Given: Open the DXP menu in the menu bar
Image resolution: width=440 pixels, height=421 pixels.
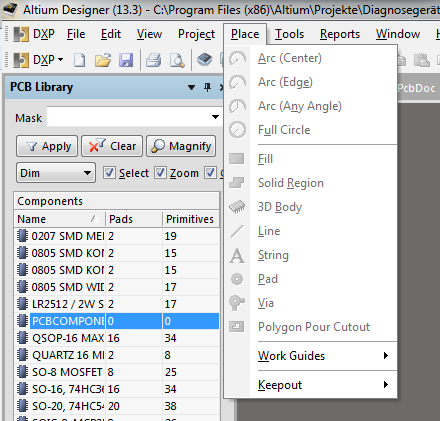Looking at the screenshot, I should click(34, 34).
